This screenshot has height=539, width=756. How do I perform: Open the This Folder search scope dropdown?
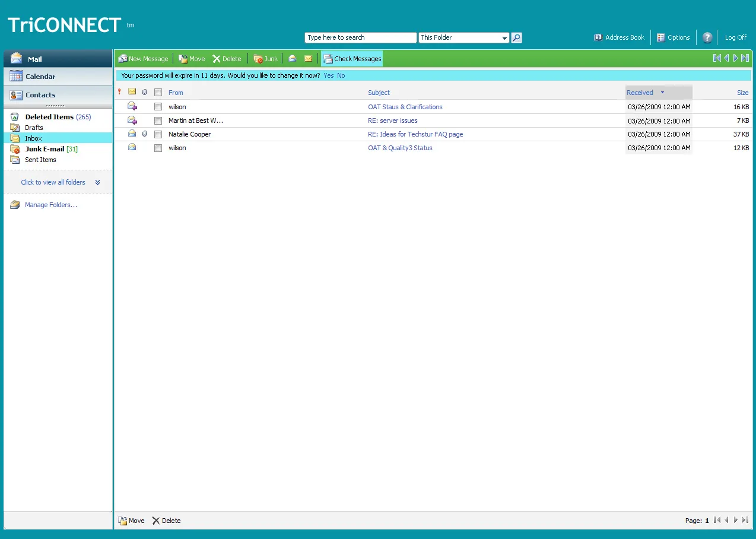464,37
